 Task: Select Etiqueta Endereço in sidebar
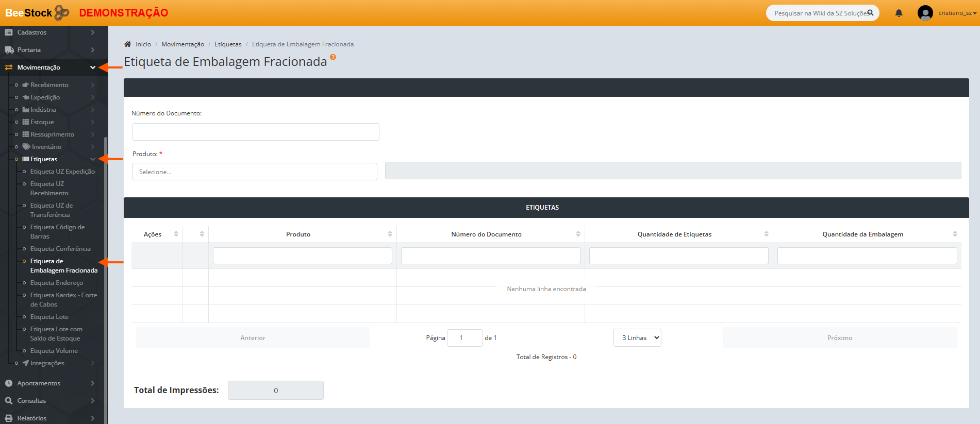tap(56, 283)
